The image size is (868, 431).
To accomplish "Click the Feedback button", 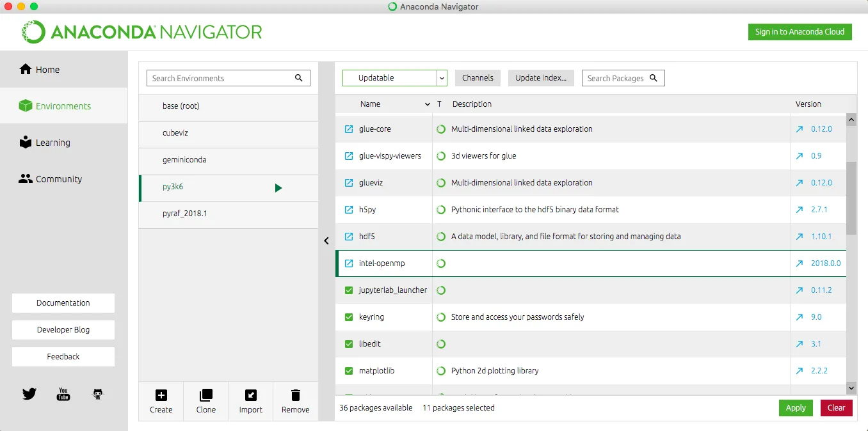I will [63, 357].
